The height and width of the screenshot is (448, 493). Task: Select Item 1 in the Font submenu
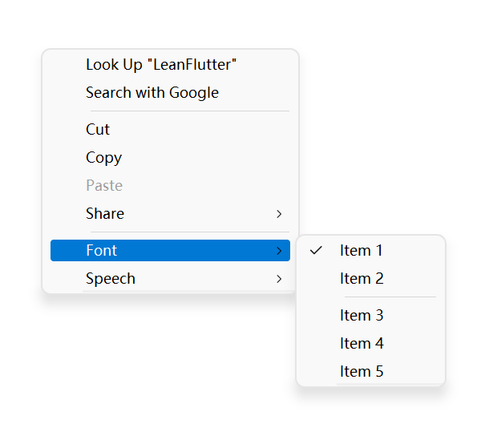click(x=362, y=251)
